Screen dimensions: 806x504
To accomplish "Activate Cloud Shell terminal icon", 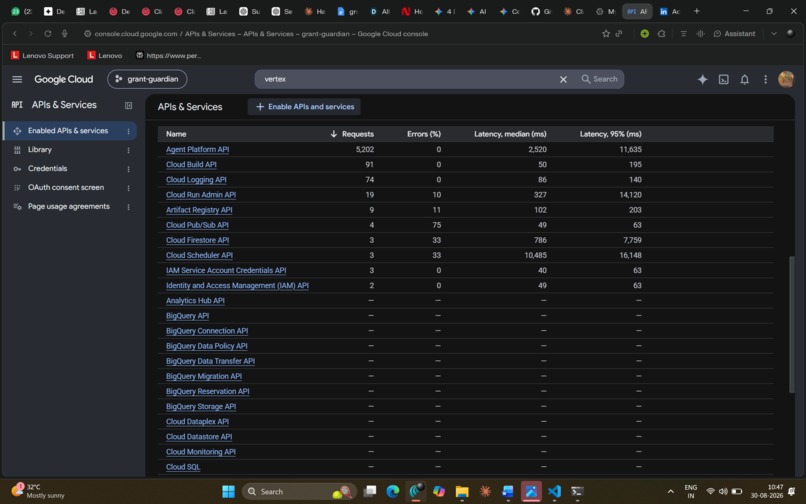I will (723, 79).
